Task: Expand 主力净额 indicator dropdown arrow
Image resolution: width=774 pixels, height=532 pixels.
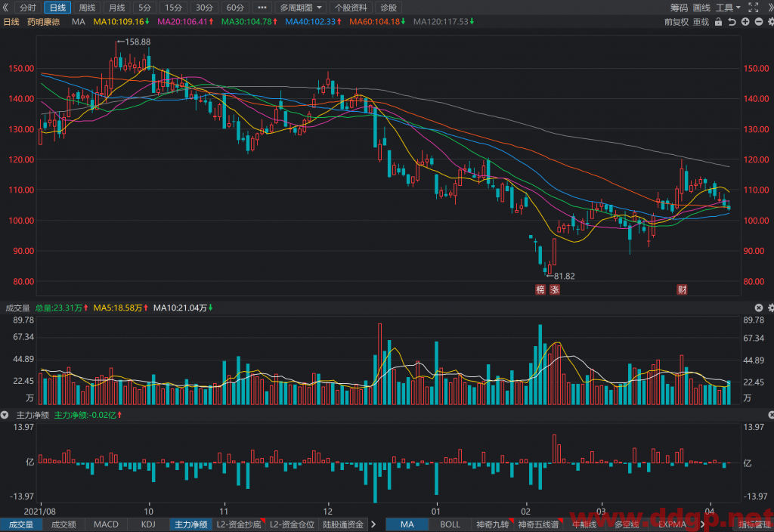Action: click(5, 415)
